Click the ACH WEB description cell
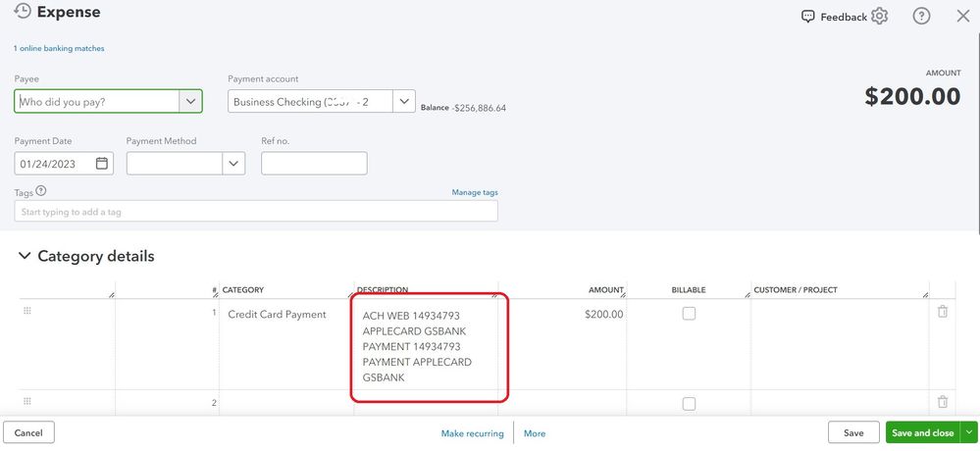The height and width of the screenshot is (451, 980). tap(426, 344)
